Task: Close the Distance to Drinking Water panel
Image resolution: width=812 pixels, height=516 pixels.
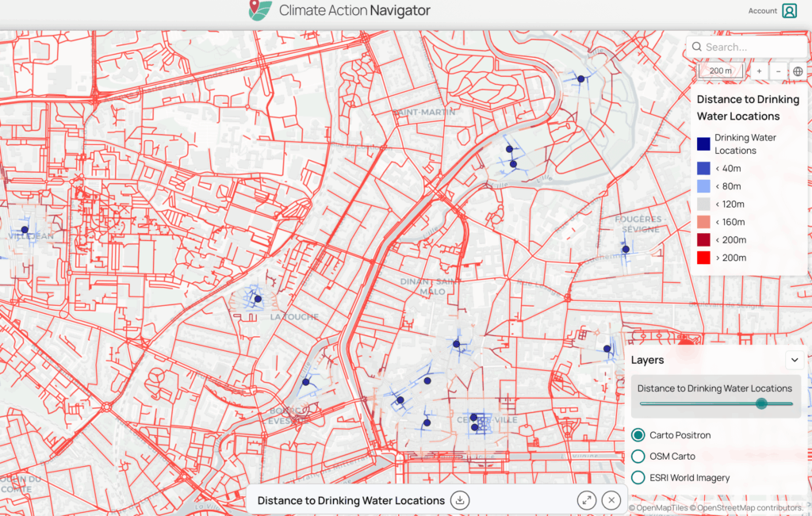Action: 610,500
